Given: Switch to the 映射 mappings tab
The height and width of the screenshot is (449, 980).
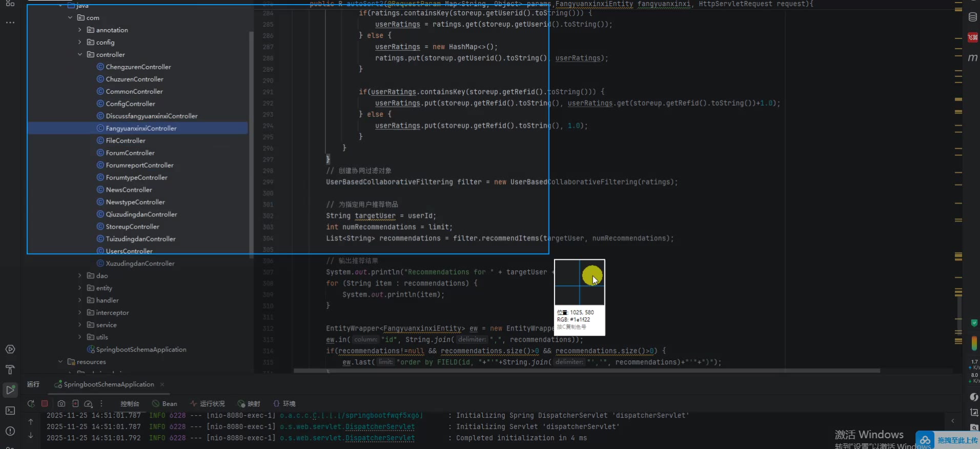Looking at the screenshot, I should [249, 404].
